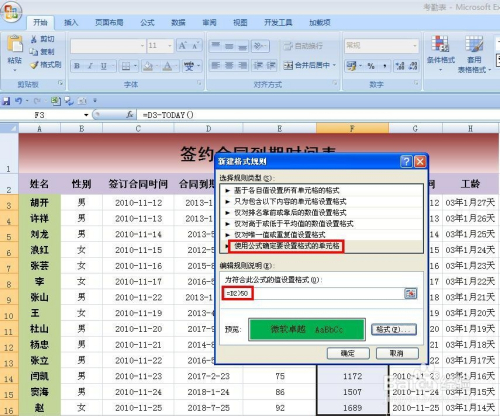This screenshot has width=500, height=416.
Task: Click the cell borders icon
Action: [x=126, y=66]
